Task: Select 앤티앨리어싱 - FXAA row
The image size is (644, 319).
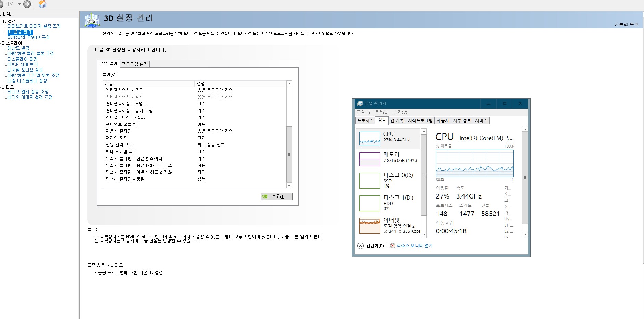Action: click(x=194, y=117)
